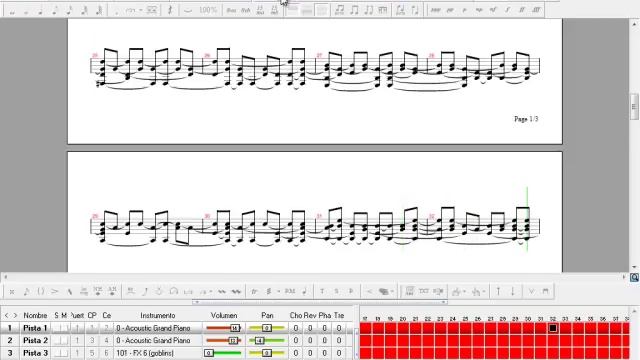The height and width of the screenshot is (360, 640).
Task: Click the trill (tr) effect icon
Action: click(254, 291)
